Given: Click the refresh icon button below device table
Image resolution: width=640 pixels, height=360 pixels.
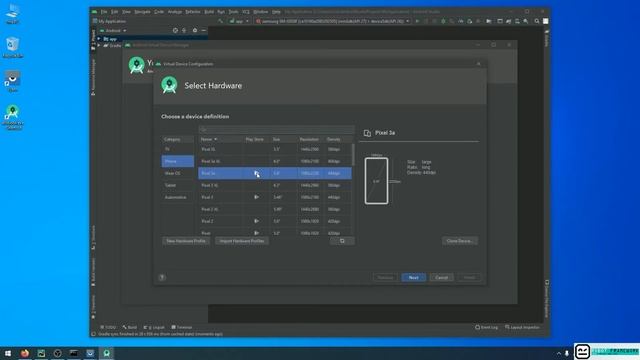Looking at the screenshot, I should coord(342,241).
